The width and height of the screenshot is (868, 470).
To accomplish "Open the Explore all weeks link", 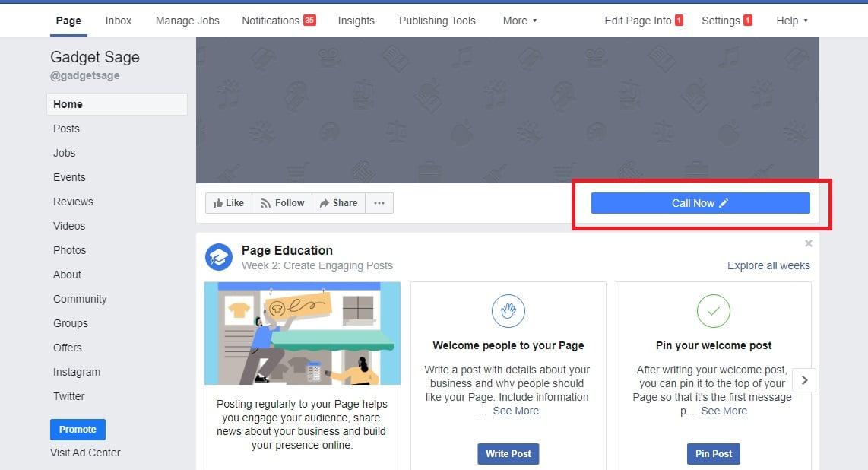I will (768, 265).
